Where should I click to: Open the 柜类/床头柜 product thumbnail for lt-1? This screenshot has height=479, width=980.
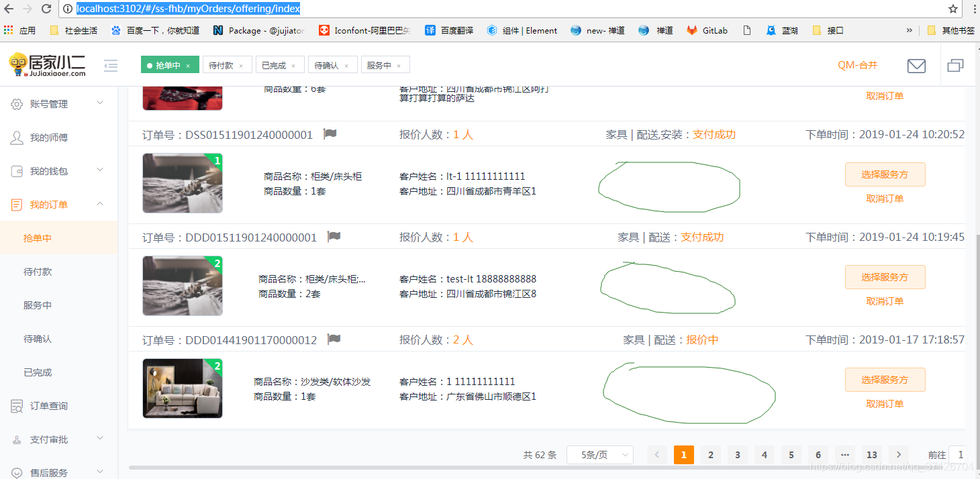click(x=183, y=183)
